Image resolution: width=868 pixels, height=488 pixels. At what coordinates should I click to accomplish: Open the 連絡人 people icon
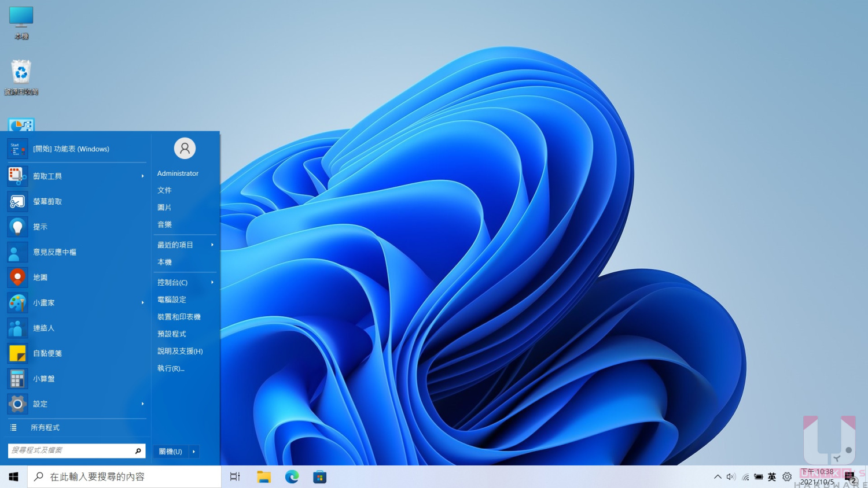click(x=17, y=328)
